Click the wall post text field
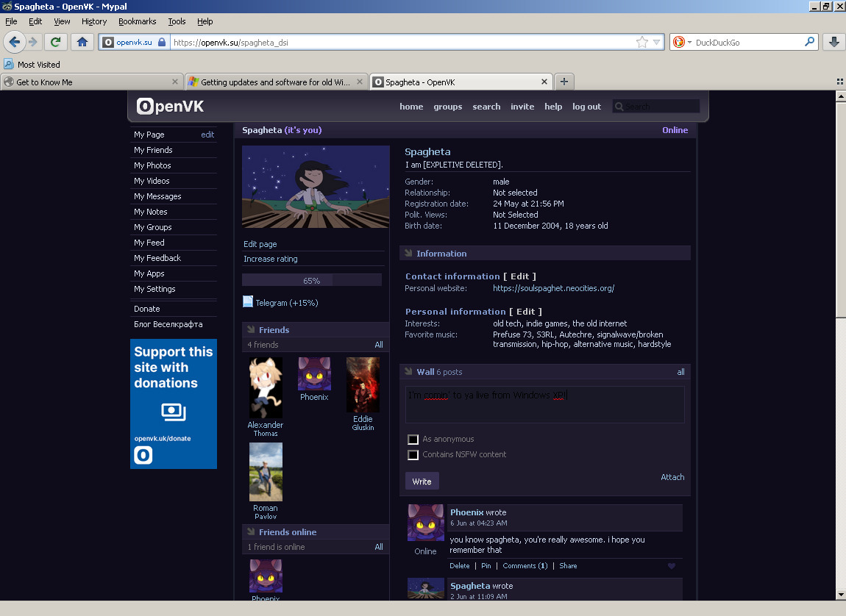846x616 pixels. (x=544, y=405)
